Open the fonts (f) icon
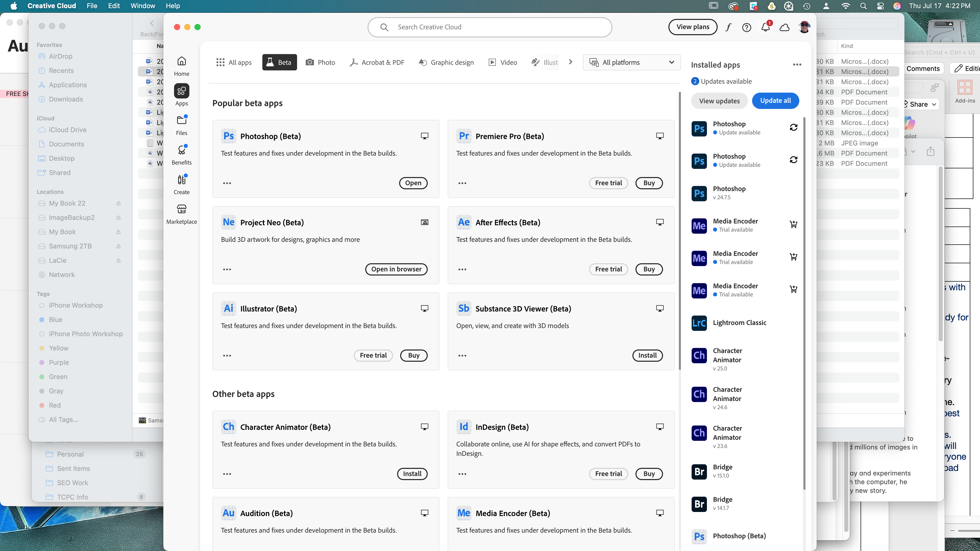980x551 pixels. 728,27
